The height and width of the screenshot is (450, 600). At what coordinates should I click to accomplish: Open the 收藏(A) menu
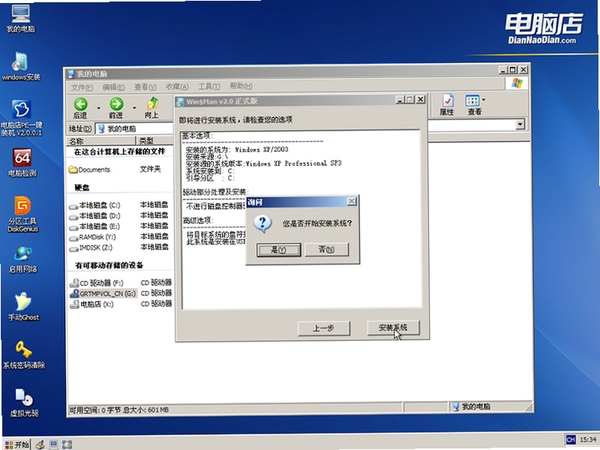(x=177, y=87)
